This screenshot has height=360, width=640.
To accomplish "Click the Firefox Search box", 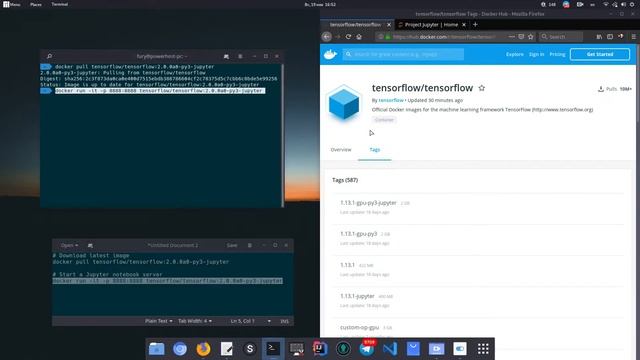I will click(x=561, y=37).
